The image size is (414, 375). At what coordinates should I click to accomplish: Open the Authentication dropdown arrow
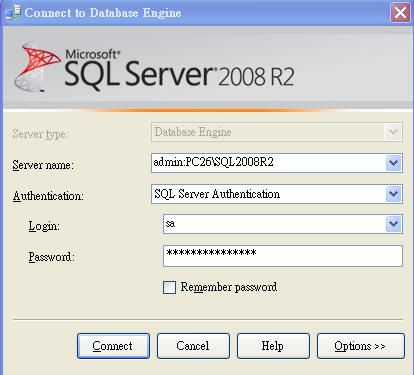[394, 194]
